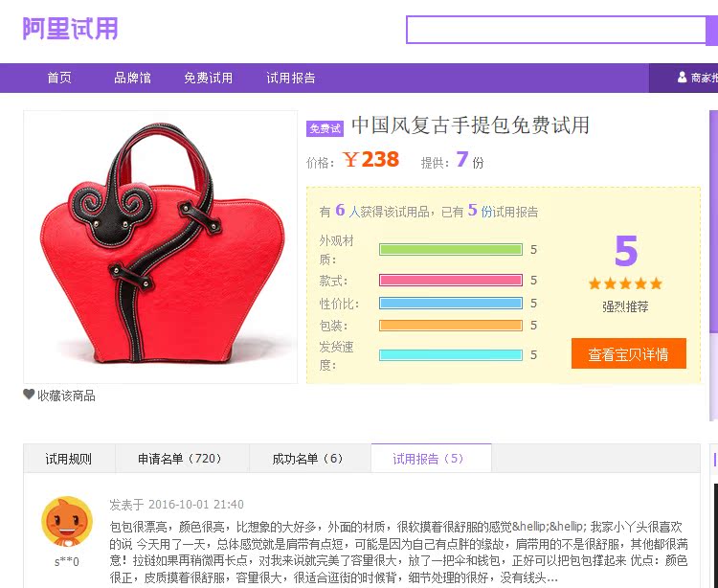
Task: Click the green 外观材质 rating bar
Action: pyautogui.click(x=451, y=250)
